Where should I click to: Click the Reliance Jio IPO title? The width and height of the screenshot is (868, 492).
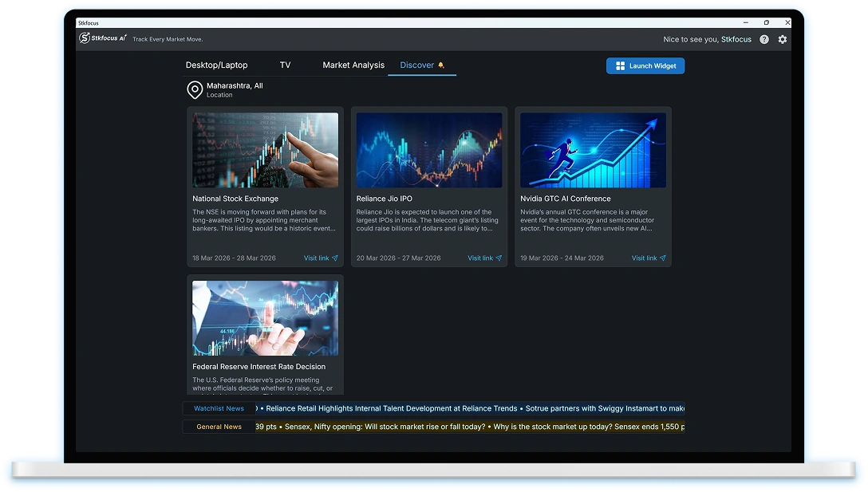pos(385,199)
